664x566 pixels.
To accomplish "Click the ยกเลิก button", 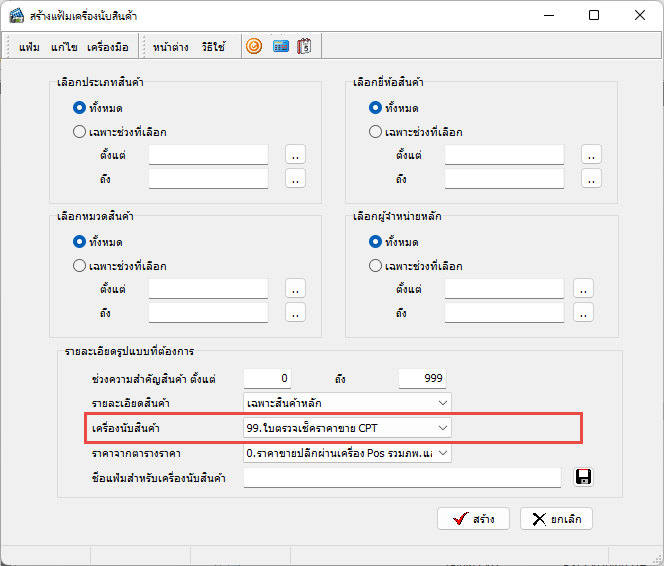I will tap(557, 518).
